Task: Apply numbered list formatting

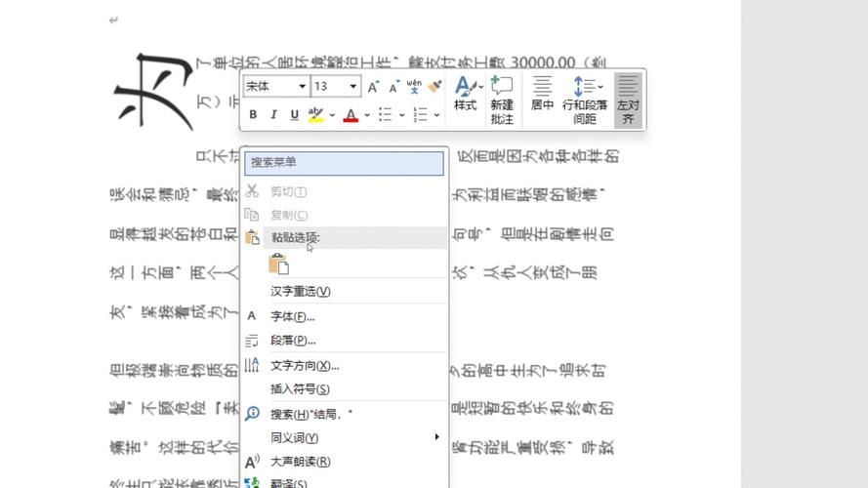Action: [421, 114]
